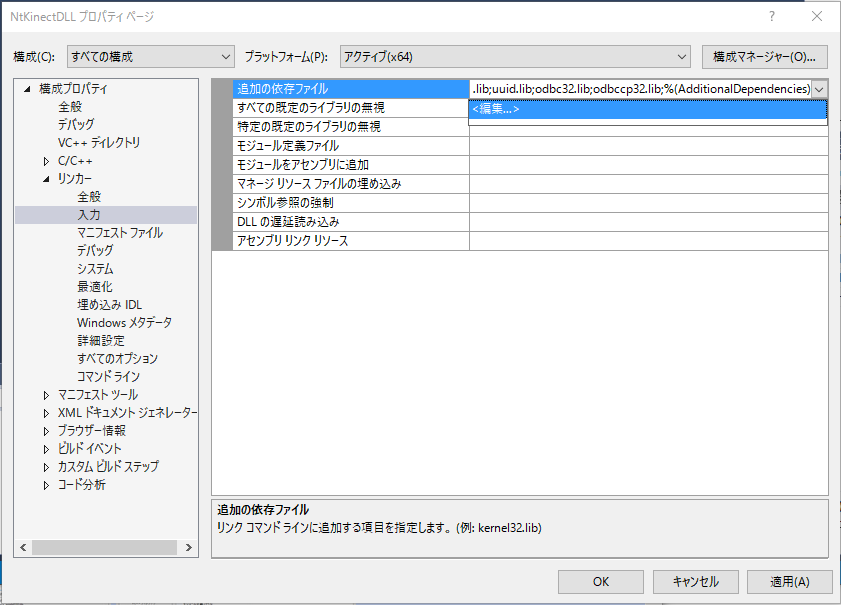The width and height of the screenshot is (841, 605).
Task: Open the 構成 configuration dropdown
Action: [x=150, y=56]
